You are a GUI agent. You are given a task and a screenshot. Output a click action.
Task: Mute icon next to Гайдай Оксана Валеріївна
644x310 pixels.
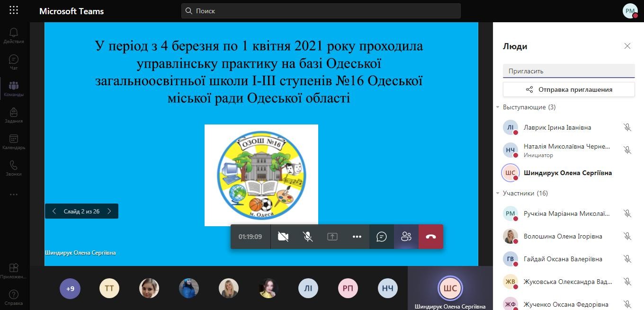click(x=627, y=259)
